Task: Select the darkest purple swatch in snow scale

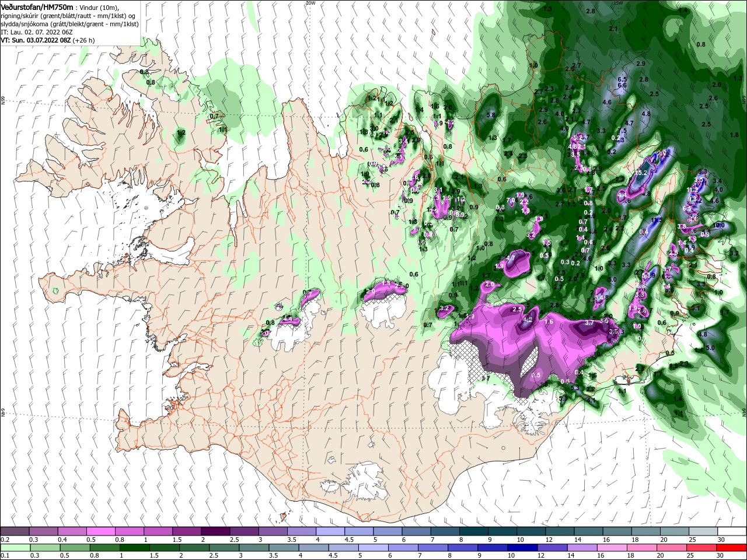Action: click(215, 531)
